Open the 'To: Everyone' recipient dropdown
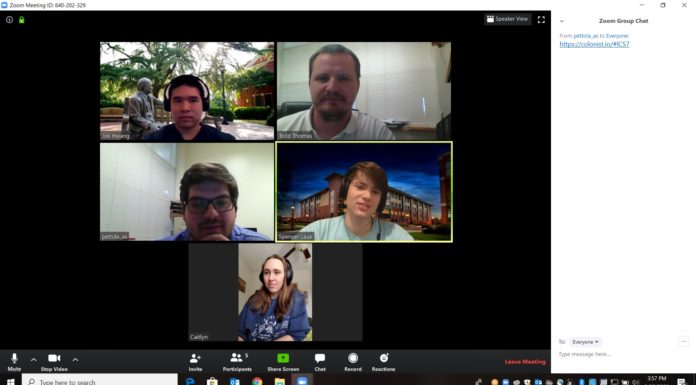This screenshot has height=385, width=696. (585, 341)
